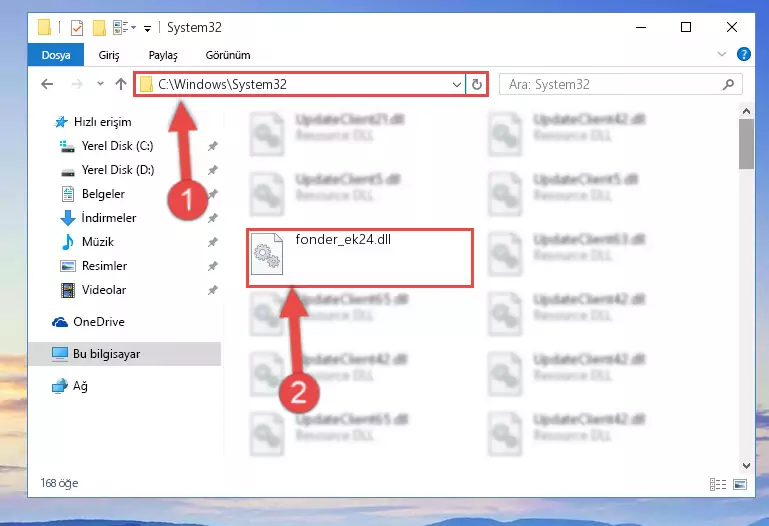Switch to the Giriş tab
The image size is (769, 526).
pyautogui.click(x=109, y=55)
